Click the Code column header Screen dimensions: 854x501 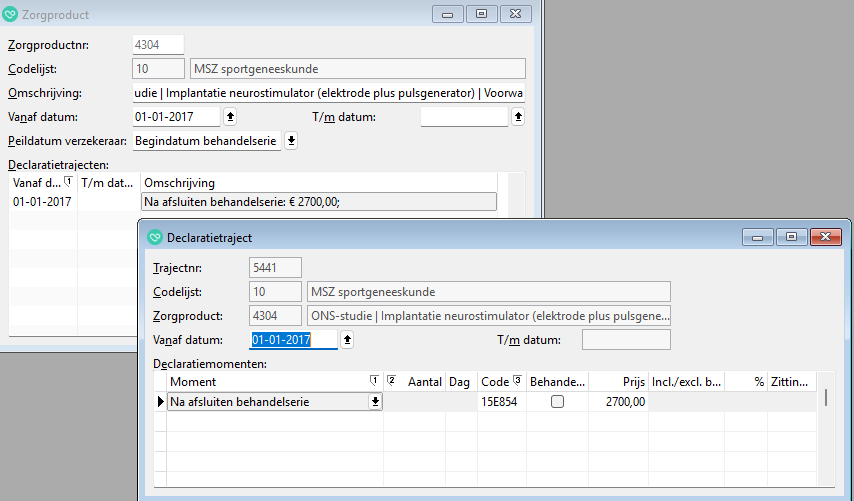coord(502,382)
